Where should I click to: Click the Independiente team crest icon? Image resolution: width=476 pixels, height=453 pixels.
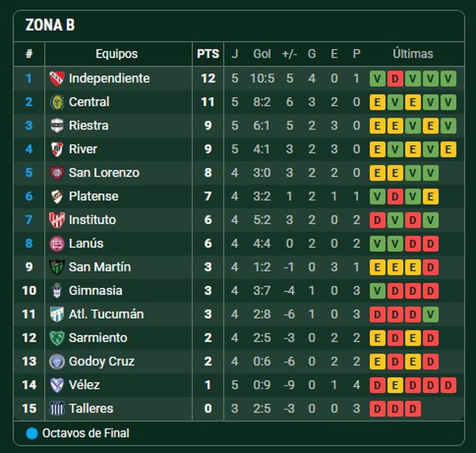[x=57, y=78]
